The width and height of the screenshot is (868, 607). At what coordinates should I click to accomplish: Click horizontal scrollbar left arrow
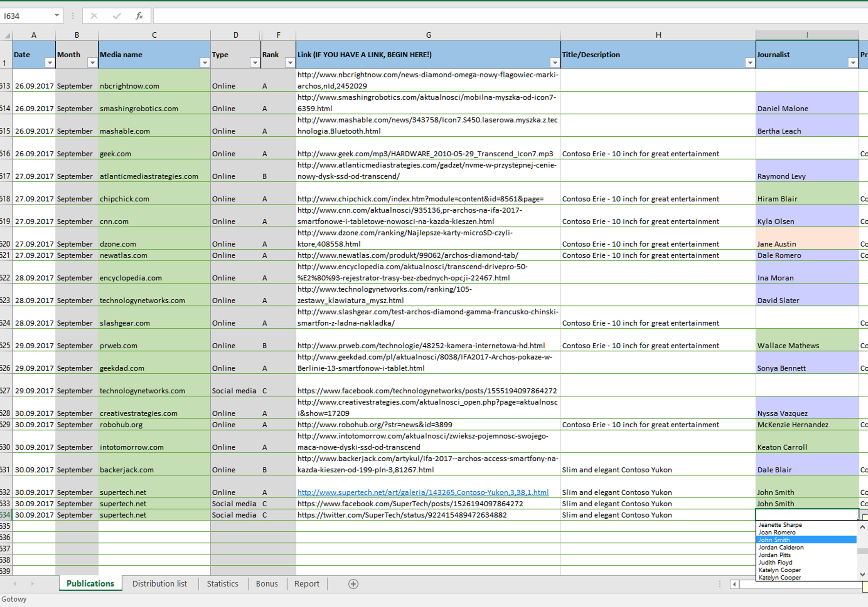[x=735, y=584]
